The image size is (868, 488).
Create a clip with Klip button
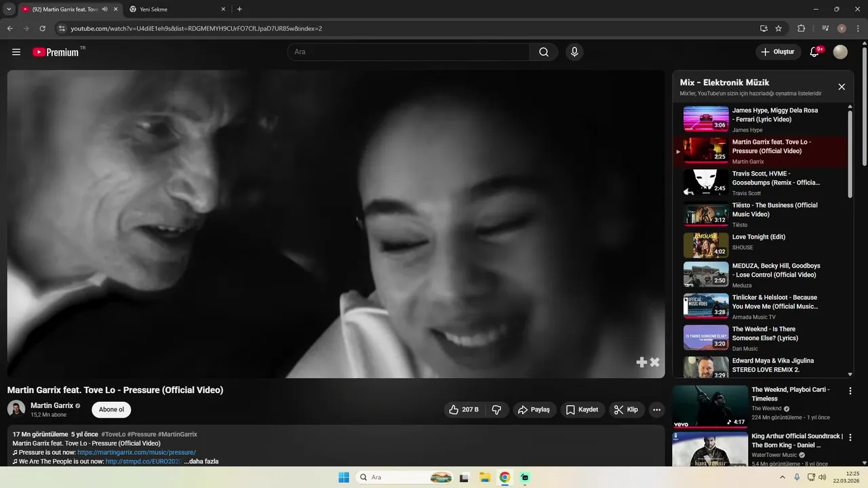click(x=626, y=409)
